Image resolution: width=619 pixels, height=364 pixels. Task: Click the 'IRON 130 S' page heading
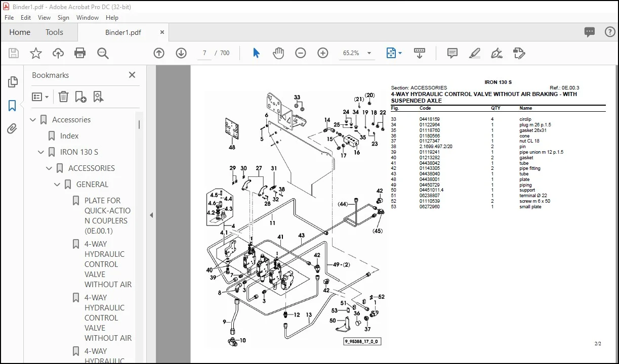(x=498, y=82)
